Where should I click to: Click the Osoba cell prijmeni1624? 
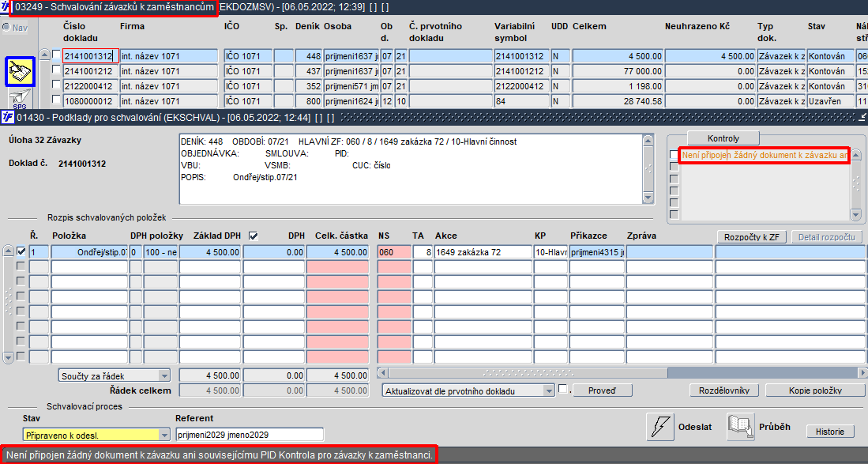(351, 100)
